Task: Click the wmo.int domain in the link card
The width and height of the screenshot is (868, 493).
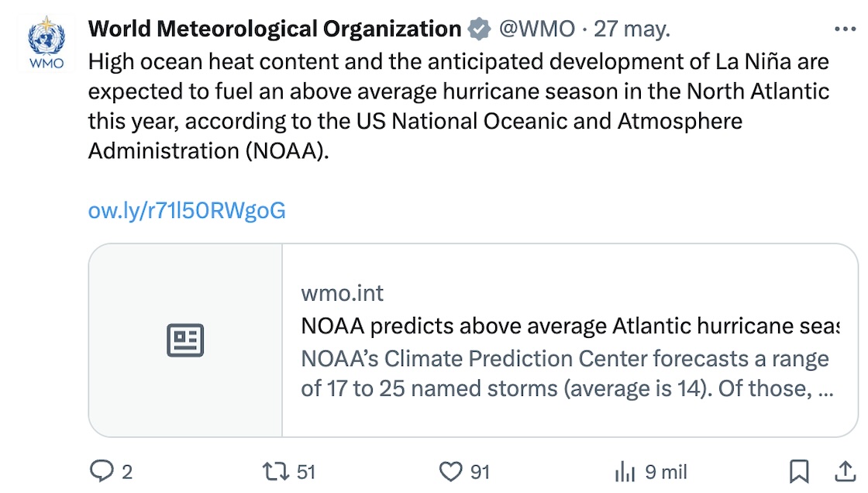Action: tap(342, 294)
